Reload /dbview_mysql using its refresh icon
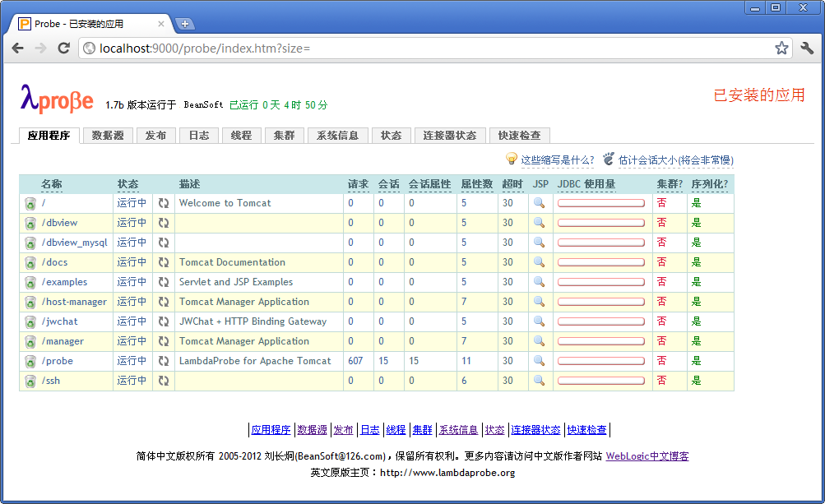Viewport: 825px width, 504px height. tap(164, 243)
